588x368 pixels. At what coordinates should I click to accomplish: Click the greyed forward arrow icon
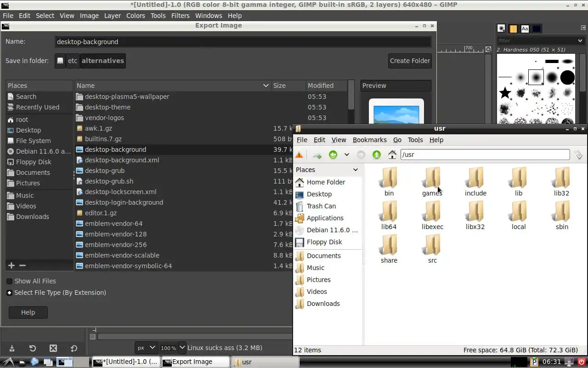pos(361,155)
